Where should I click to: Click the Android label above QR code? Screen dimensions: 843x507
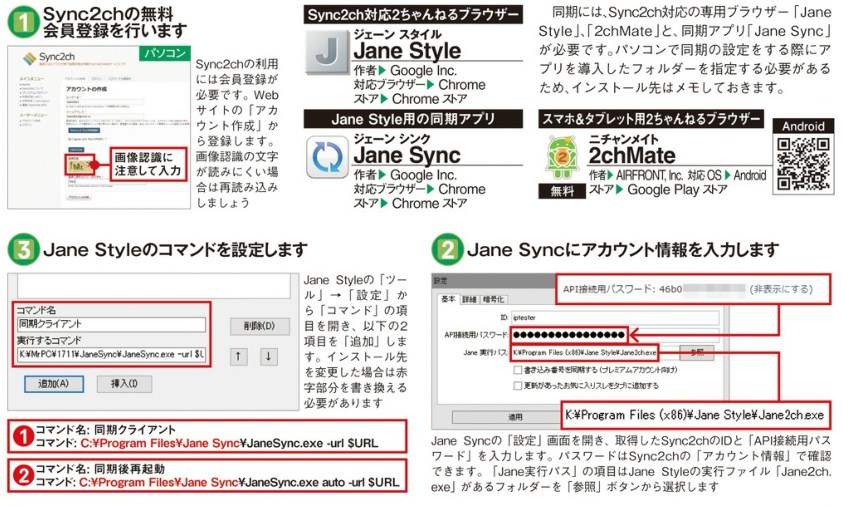pyautogui.click(x=803, y=126)
